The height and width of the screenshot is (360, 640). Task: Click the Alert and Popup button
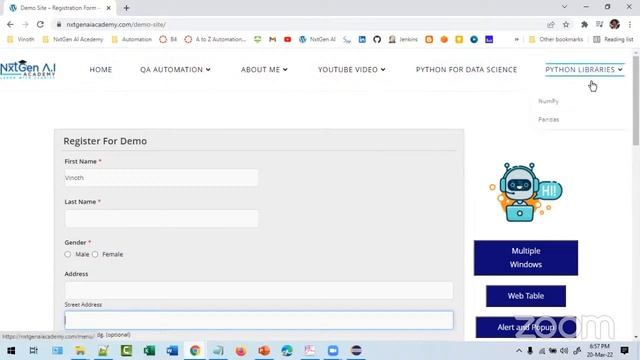pos(526,327)
